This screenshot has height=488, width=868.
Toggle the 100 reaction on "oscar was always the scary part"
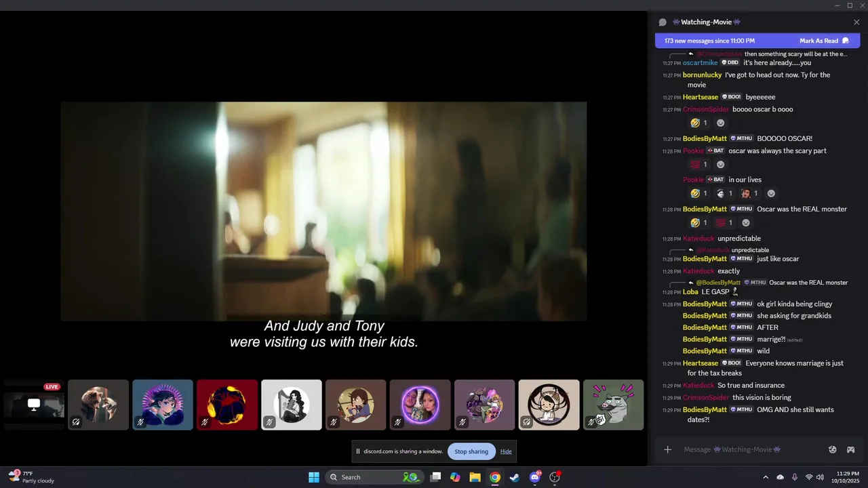pyautogui.click(x=698, y=165)
